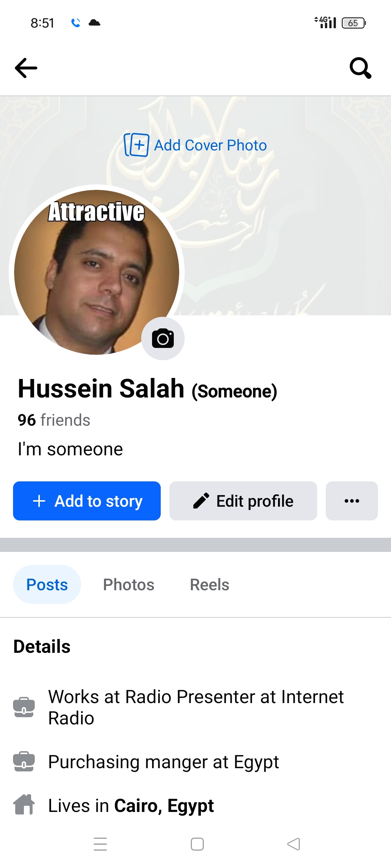
Task: Tap the back arrow icon
Action: pyautogui.click(x=26, y=68)
